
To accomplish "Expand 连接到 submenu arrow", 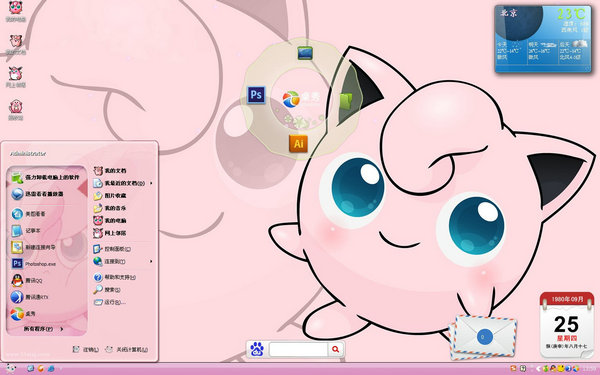I will (151, 261).
